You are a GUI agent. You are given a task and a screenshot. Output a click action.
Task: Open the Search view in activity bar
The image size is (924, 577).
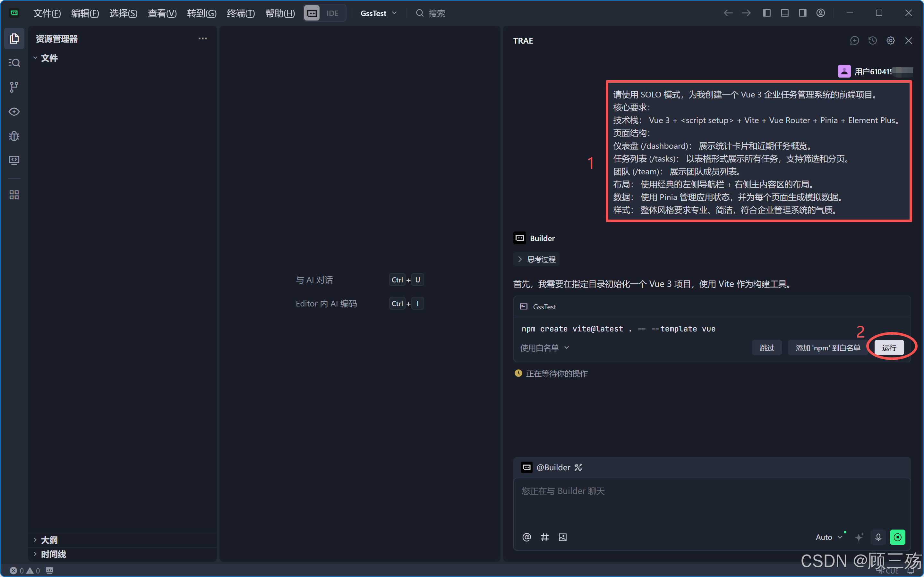click(14, 63)
